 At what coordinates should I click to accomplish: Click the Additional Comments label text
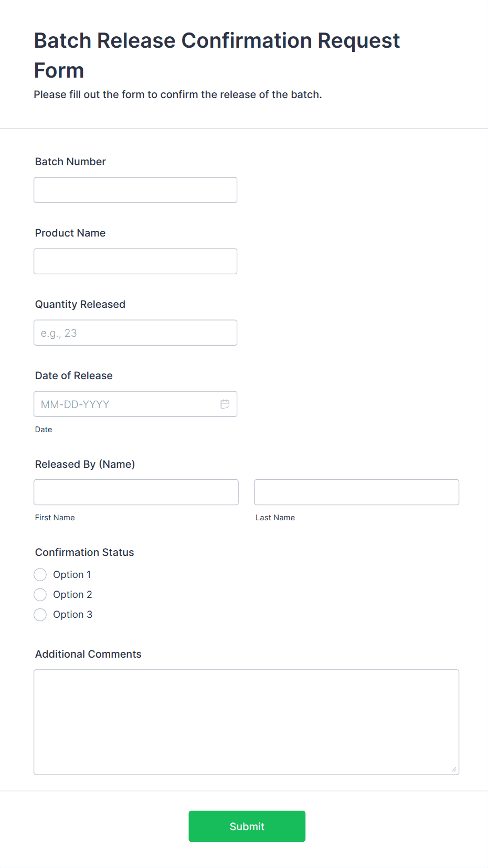coord(88,655)
